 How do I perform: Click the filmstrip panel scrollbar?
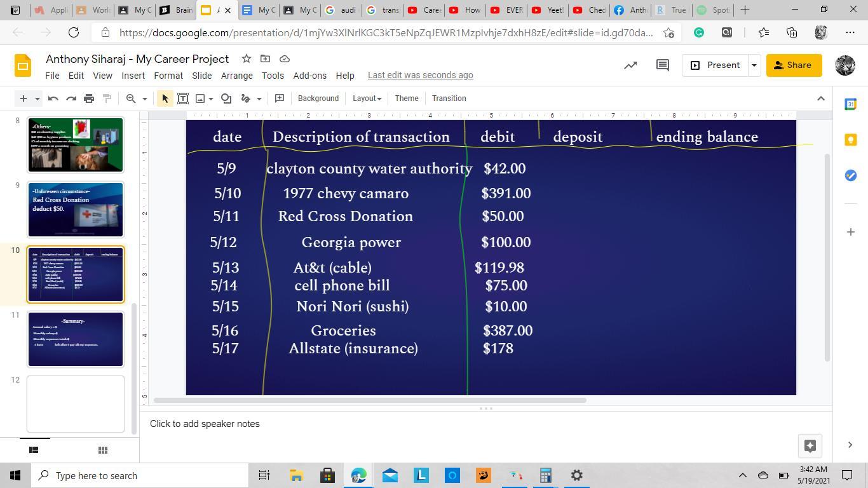[134, 369]
